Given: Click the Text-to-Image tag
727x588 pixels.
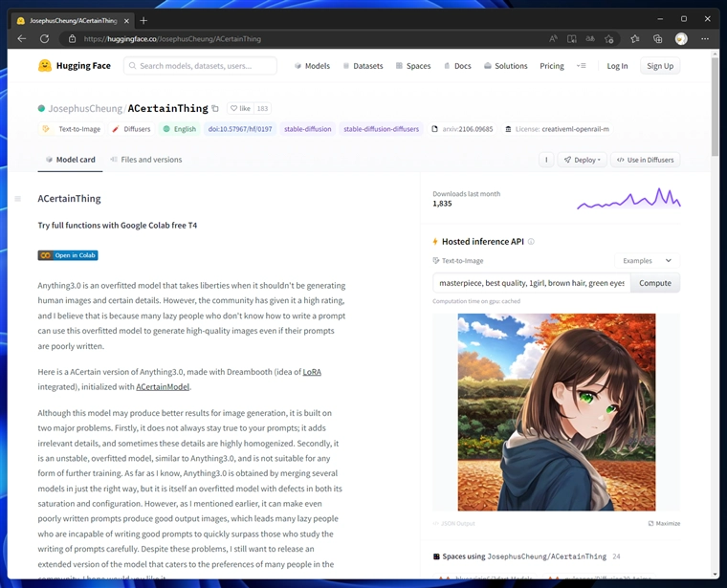Looking at the screenshot, I should (72, 129).
